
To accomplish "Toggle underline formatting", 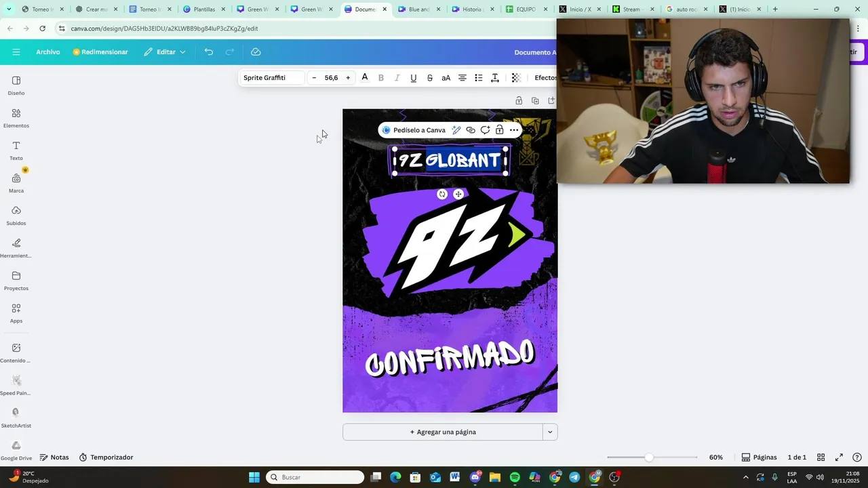I will pos(414,78).
